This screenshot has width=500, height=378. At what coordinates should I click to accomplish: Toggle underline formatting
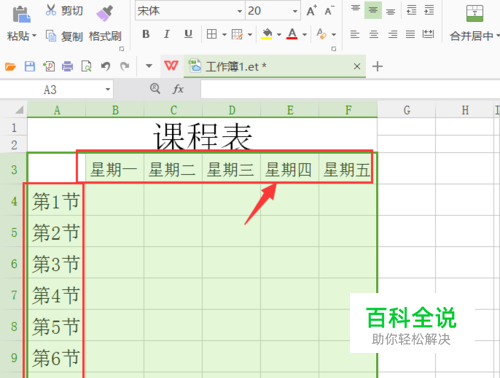click(x=188, y=34)
